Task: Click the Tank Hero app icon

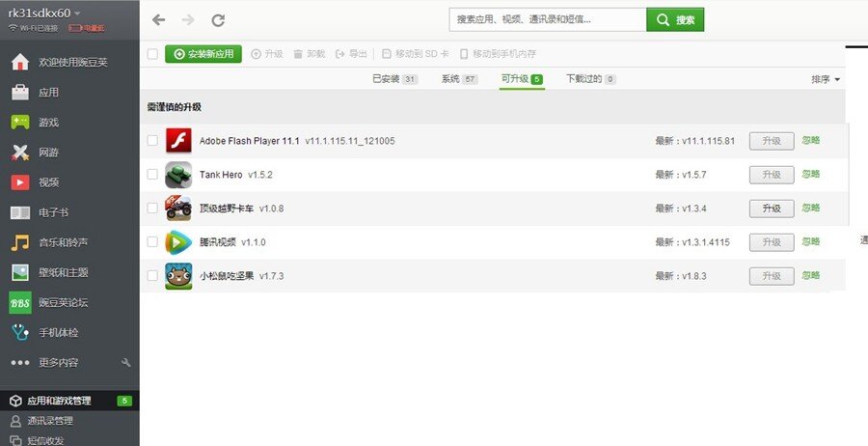Action: (x=178, y=175)
